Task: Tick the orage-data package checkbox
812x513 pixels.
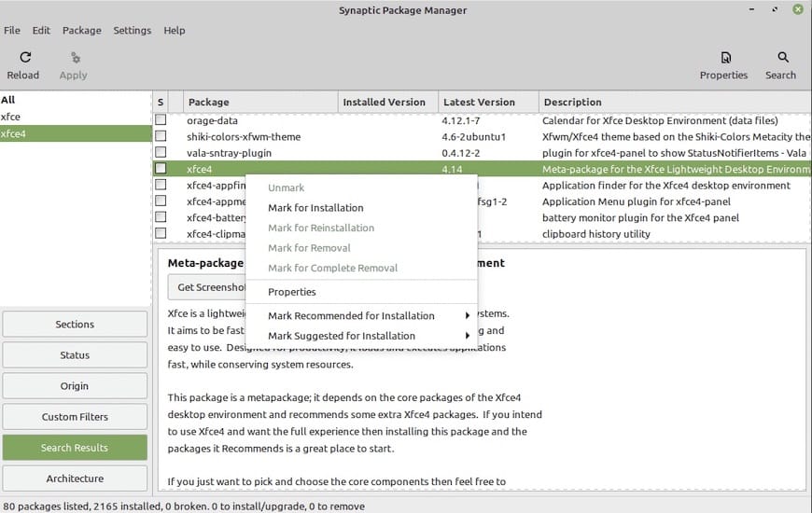Action: point(161,120)
